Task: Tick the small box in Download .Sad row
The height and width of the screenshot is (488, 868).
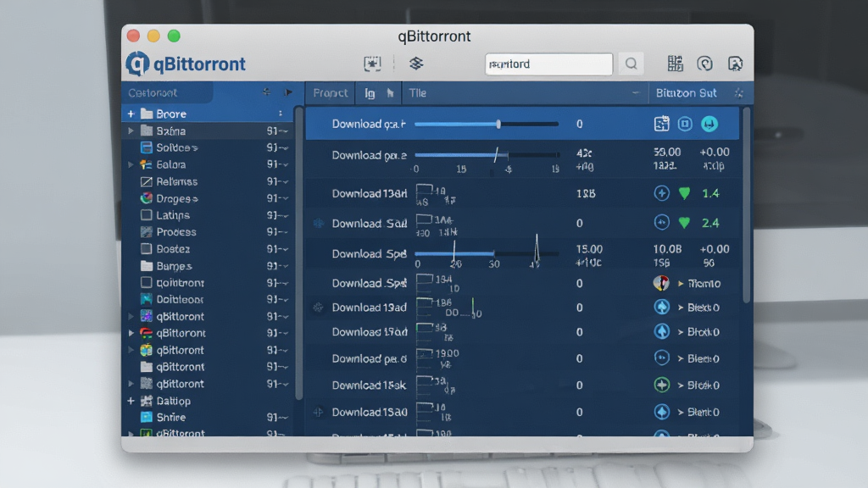Action: 424,219
